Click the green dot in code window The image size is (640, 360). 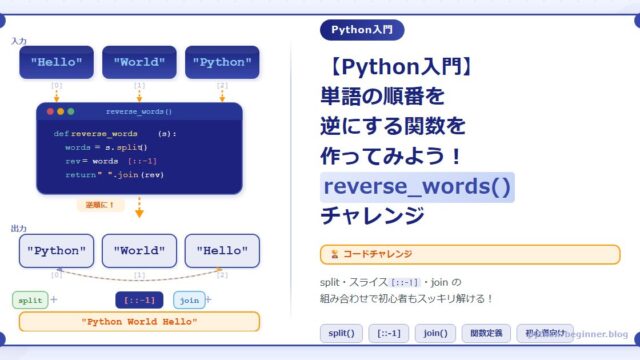point(71,111)
